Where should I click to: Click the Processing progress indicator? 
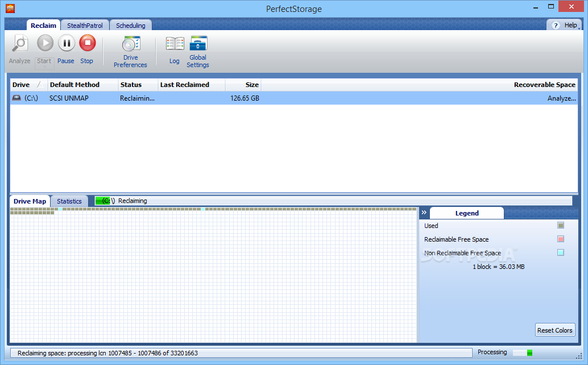tap(523, 352)
